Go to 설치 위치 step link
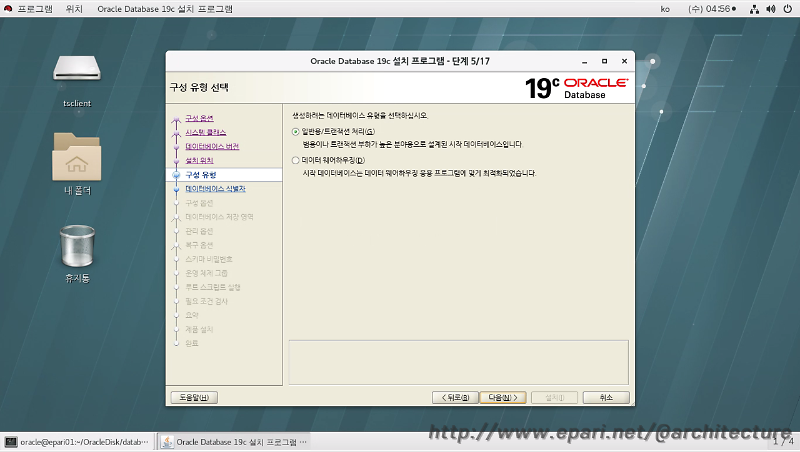800x452 pixels. tap(199, 161)
